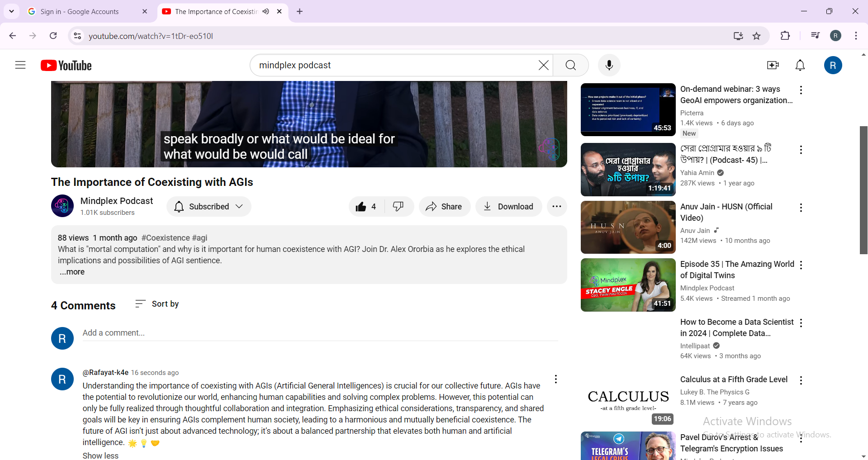Open the Sort by comments menu
The width and height of the screenshot is (868, 460).
[157, 304]
